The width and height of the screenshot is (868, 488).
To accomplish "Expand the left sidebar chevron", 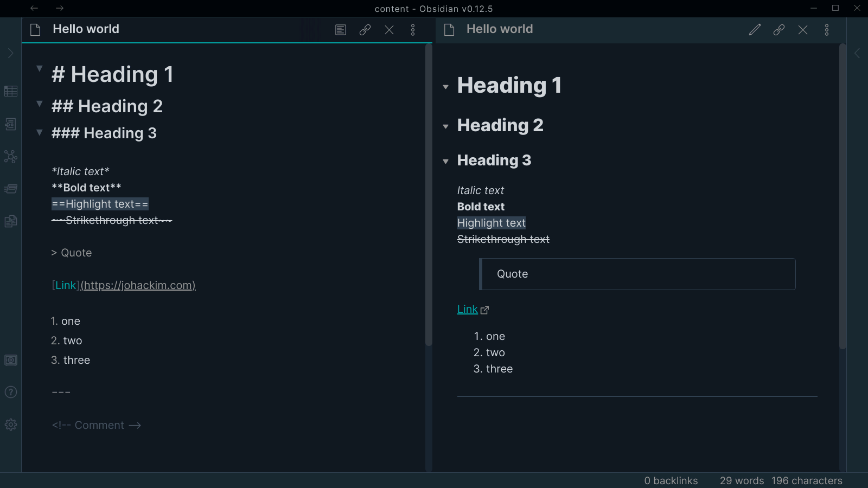I will tap(10, 53).
